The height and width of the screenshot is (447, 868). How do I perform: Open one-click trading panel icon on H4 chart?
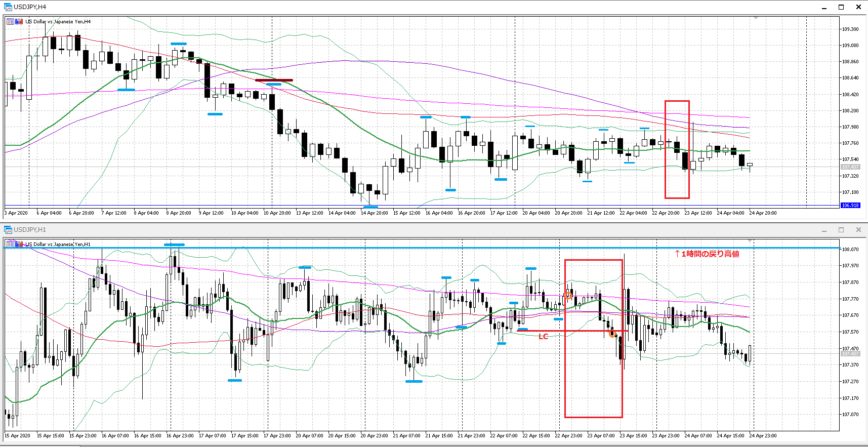(10, 22)
